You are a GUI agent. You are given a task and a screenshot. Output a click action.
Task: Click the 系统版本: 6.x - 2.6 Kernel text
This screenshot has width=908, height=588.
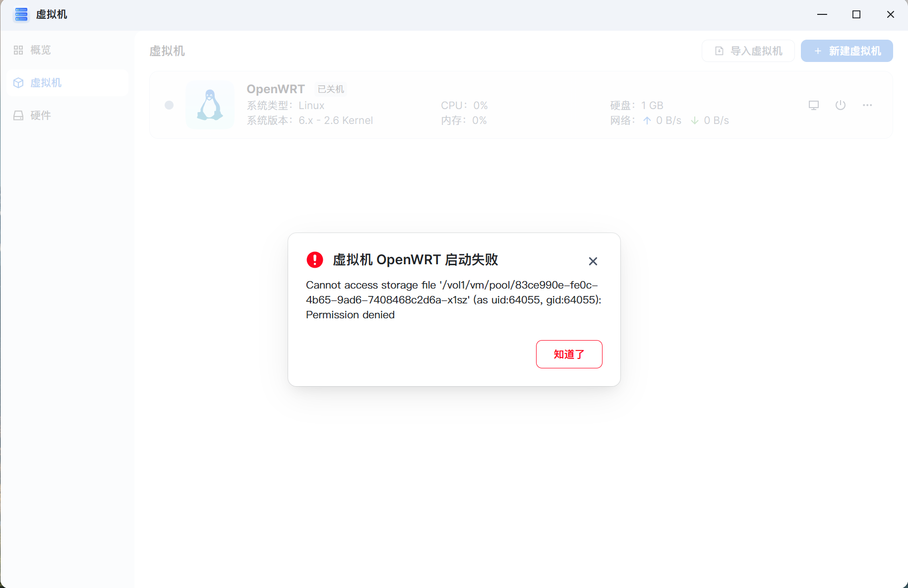pyautogui.click(x=310, y=120)
